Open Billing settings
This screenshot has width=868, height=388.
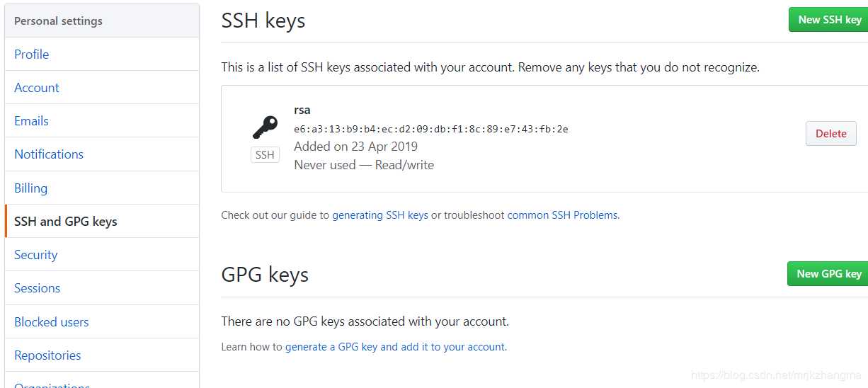click(x=102, y=188)
